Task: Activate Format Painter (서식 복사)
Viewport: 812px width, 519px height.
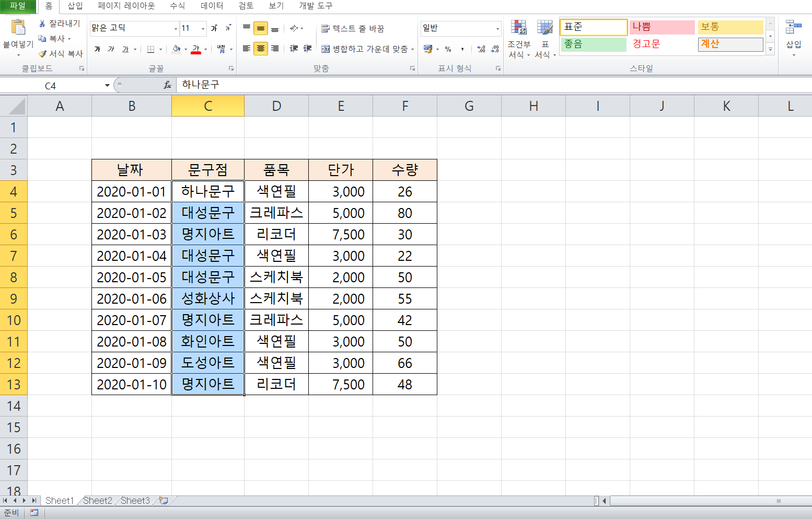Action: coord(60,53)
